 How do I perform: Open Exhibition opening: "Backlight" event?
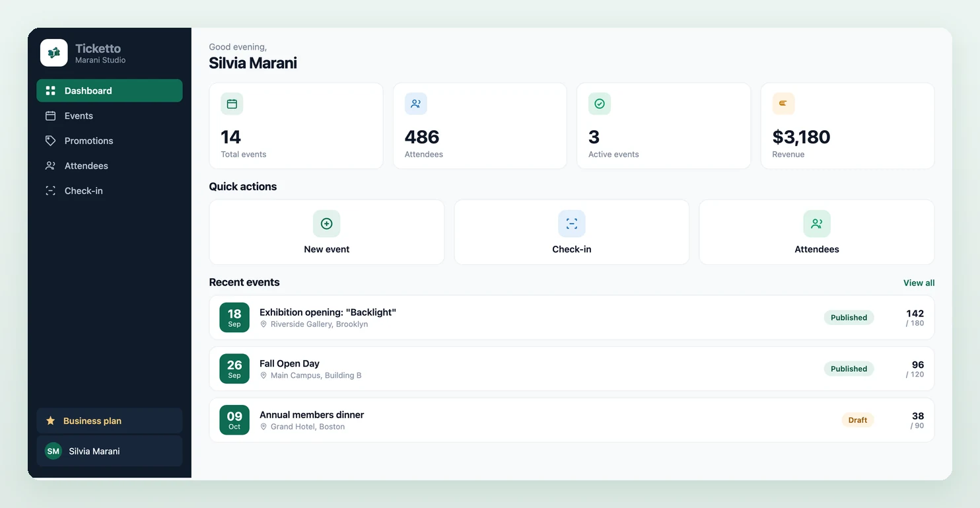572,318
